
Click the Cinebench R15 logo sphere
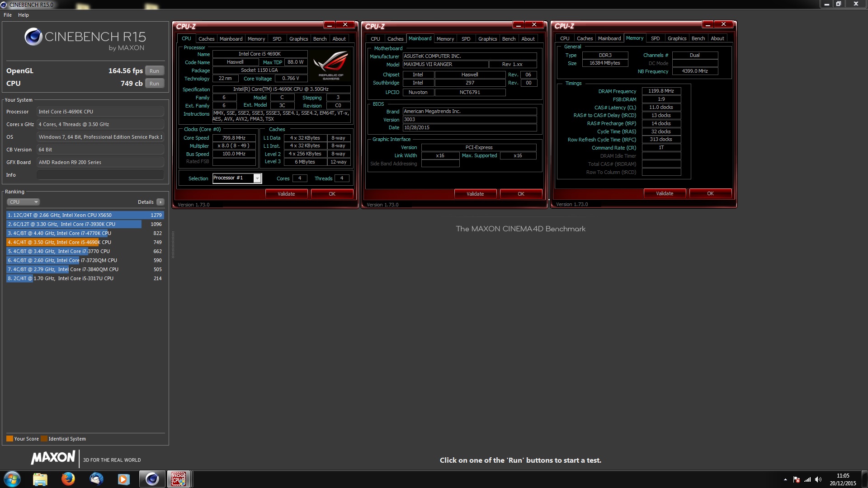pyautogui.click(x=33, y=37)
